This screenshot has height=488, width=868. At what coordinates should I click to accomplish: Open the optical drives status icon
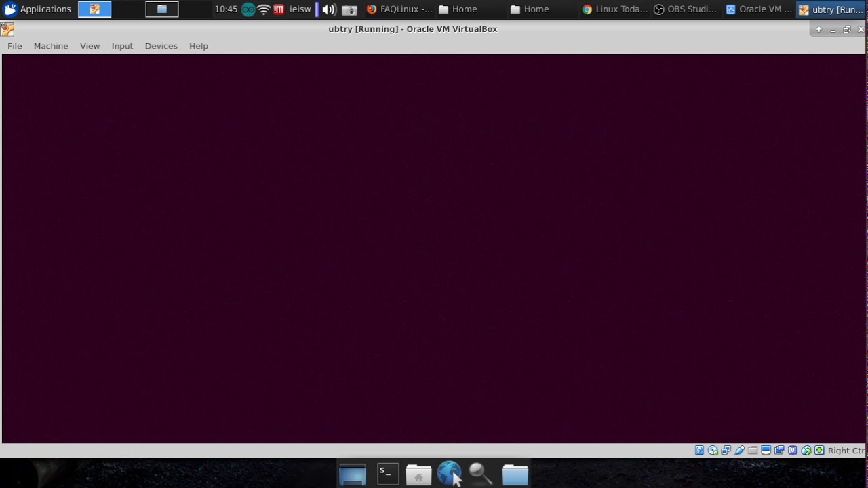713,450
